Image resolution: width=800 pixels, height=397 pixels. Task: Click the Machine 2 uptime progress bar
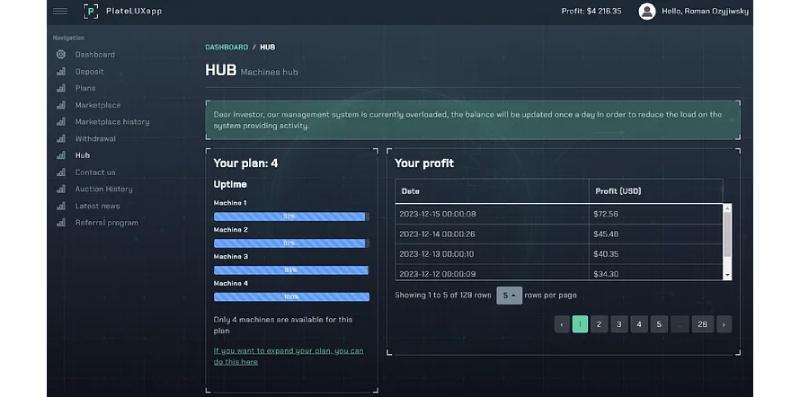coord(291,243)
